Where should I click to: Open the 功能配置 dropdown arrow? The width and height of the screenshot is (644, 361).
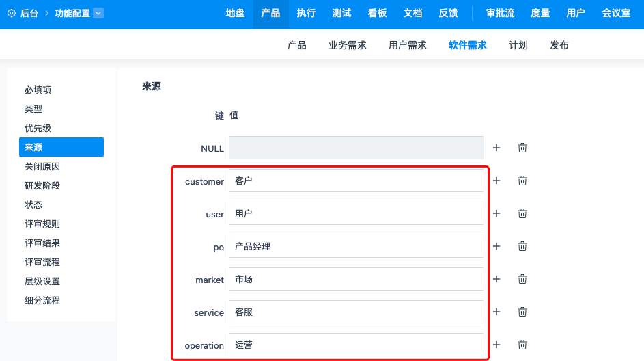coord(98,13)
